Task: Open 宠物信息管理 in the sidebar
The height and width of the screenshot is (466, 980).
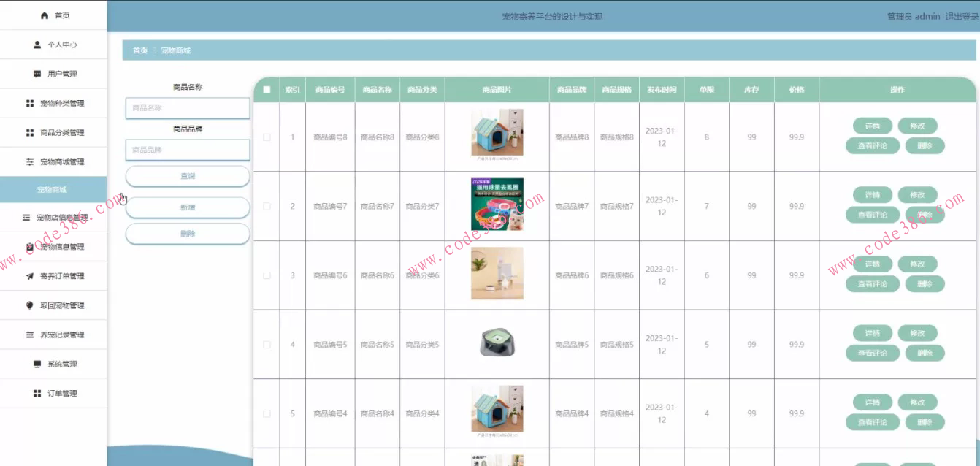Action: [53, 247]
